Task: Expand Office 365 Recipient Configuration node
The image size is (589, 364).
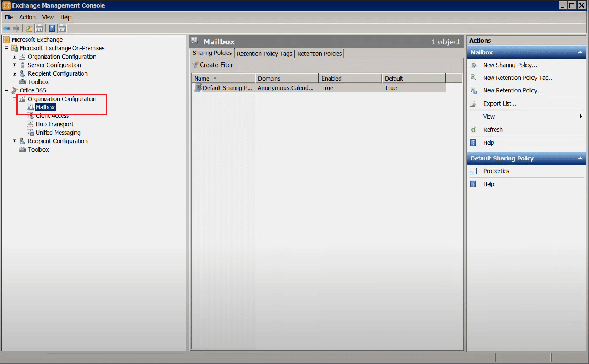Action: [x=14, y=141]
